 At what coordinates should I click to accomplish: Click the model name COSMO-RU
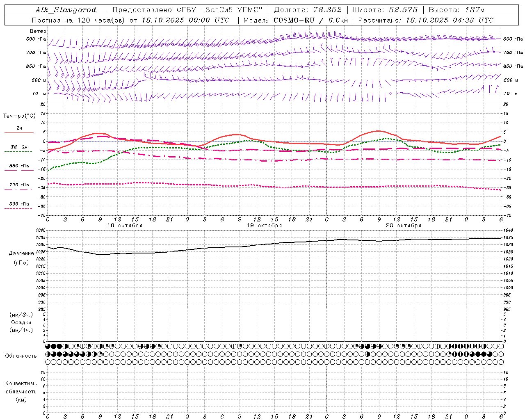294,20
